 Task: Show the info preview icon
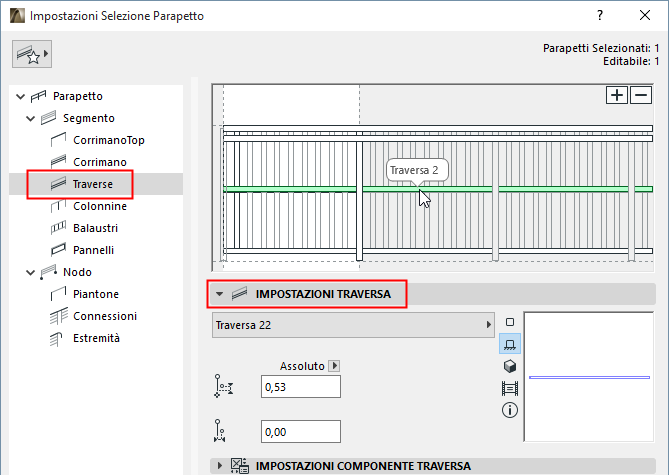(x=510, y=410)
